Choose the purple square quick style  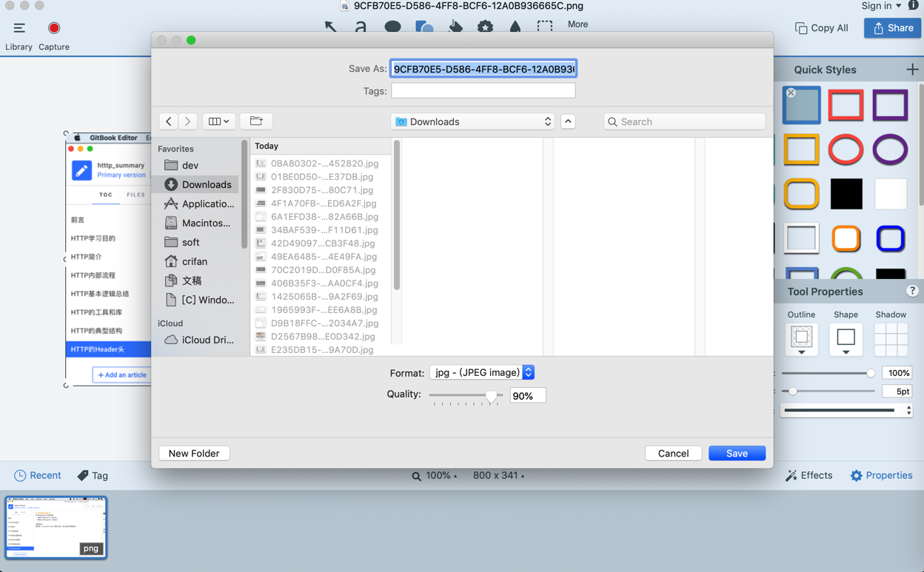(890, 105)
